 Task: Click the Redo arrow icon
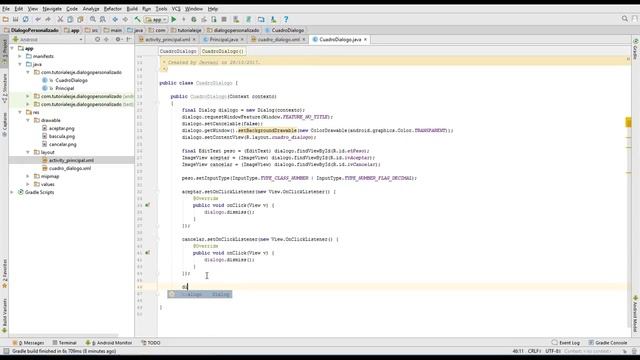[48, 19]
